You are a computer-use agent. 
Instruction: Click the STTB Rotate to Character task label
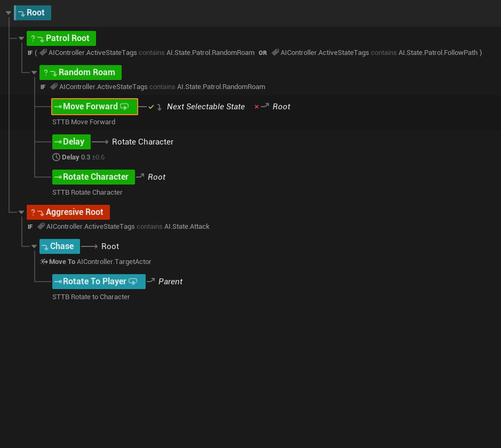pyautogui.click(x=91, y=297)
